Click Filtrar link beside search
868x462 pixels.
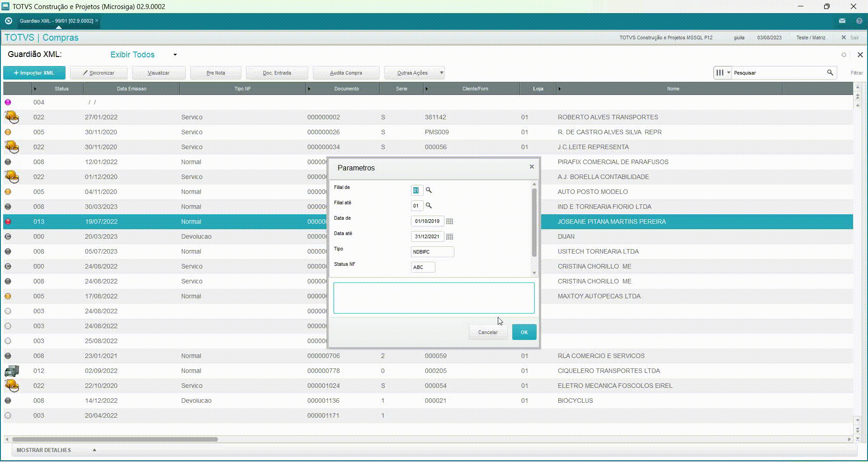(857, 73)
